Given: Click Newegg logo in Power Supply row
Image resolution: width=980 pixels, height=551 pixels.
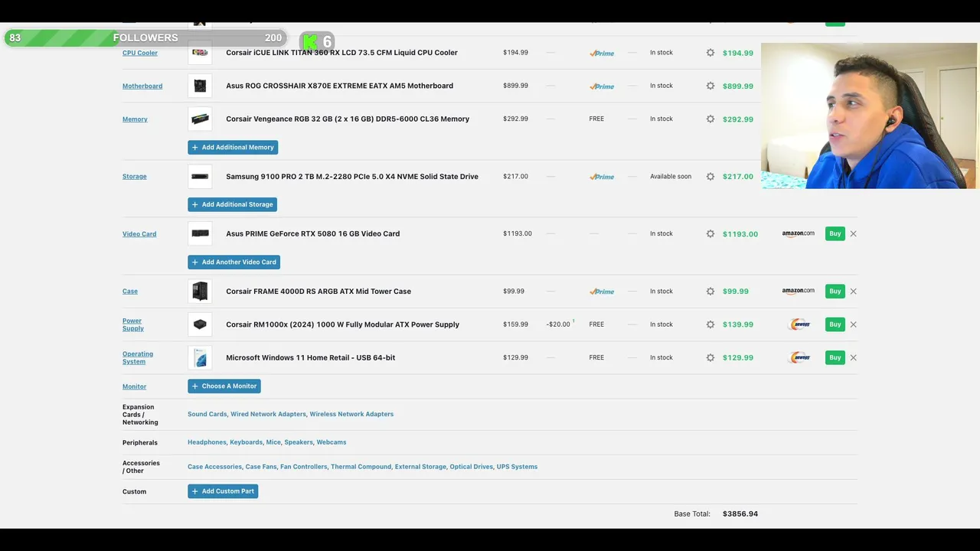Looking at the screenshot, I should [x=799, y=324].
